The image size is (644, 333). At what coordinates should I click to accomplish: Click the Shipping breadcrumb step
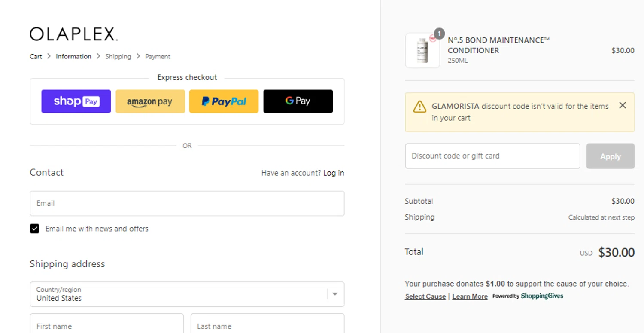[118, 56]
